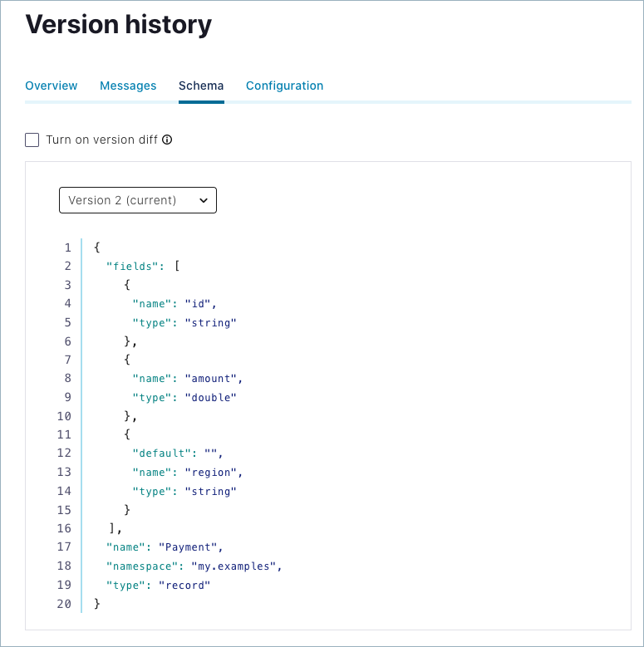Viewport: 644px width, 647px height.
Task: Open the Overview tab
Action: click(52, 86)
